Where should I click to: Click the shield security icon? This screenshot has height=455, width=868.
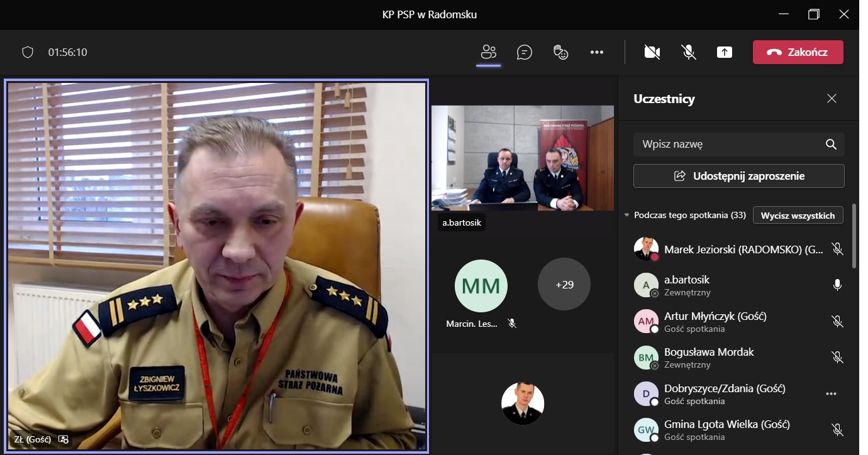28,52
